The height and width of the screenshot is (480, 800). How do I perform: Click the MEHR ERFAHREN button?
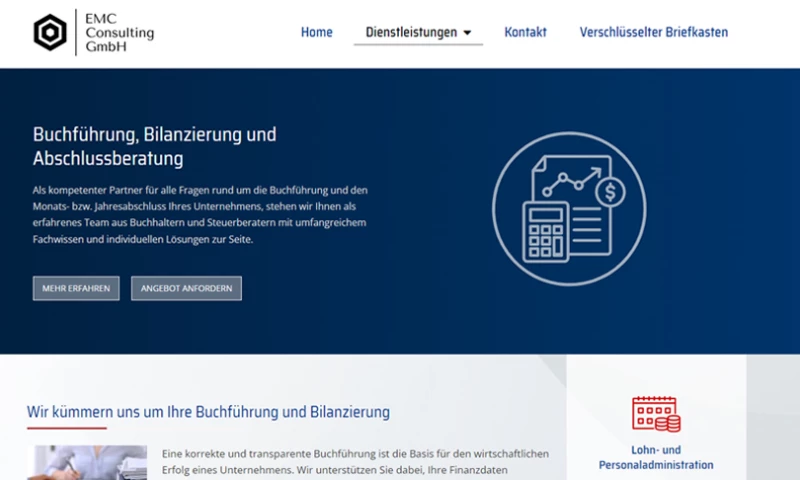pos(76,288)
